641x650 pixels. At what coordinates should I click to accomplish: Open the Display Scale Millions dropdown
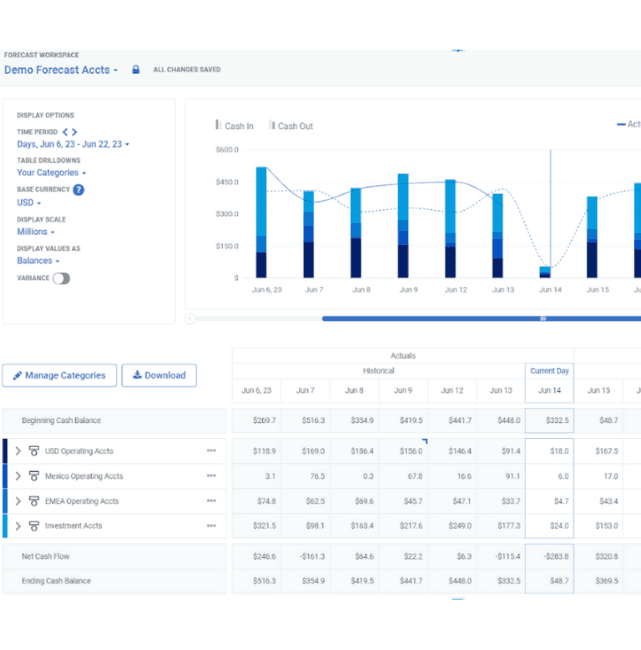36,232
